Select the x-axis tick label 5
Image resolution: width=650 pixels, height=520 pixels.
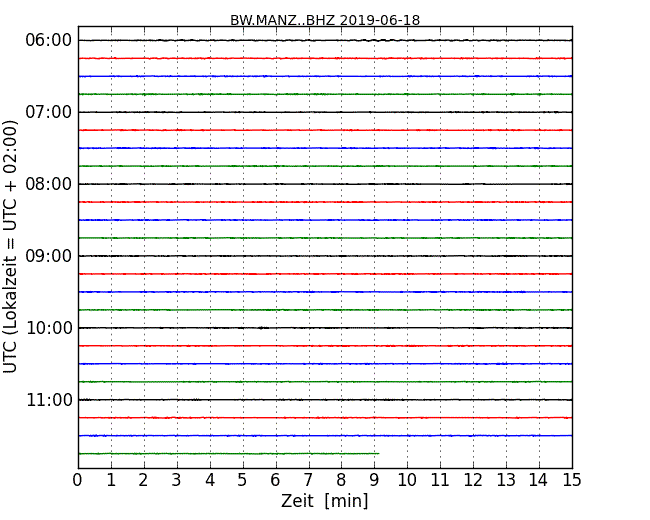(x=242, y=480)
